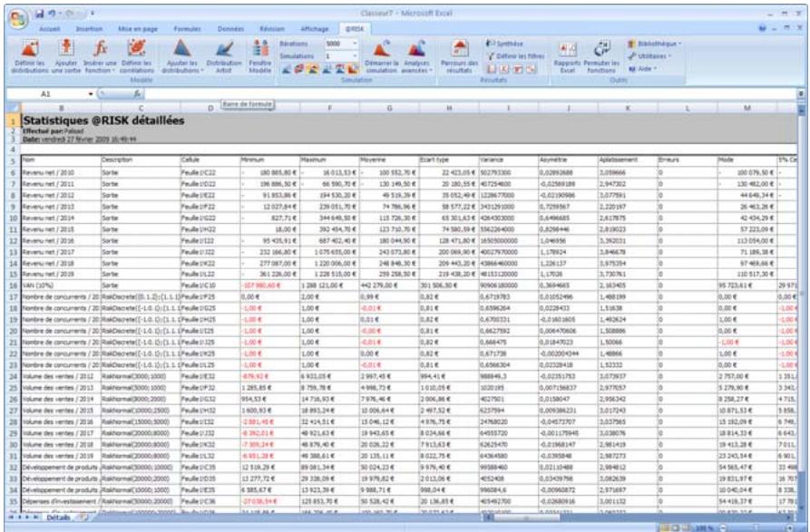Toggle Normal view in the status bar
This screenshot has width=810, height=532.
[x=663, y=527]
